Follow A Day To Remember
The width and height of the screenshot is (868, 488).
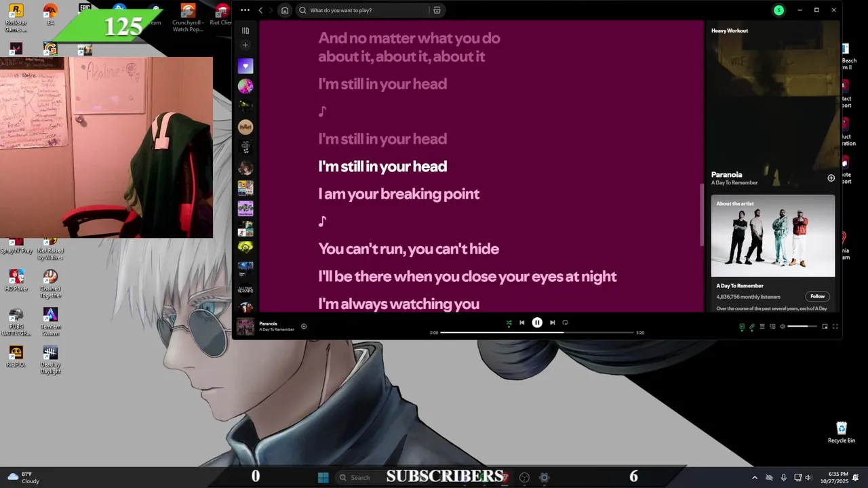click(x=818, y=296)
